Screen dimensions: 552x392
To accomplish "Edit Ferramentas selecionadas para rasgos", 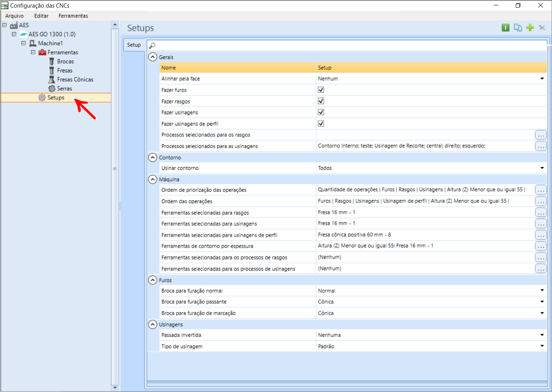I will point(541,212).
